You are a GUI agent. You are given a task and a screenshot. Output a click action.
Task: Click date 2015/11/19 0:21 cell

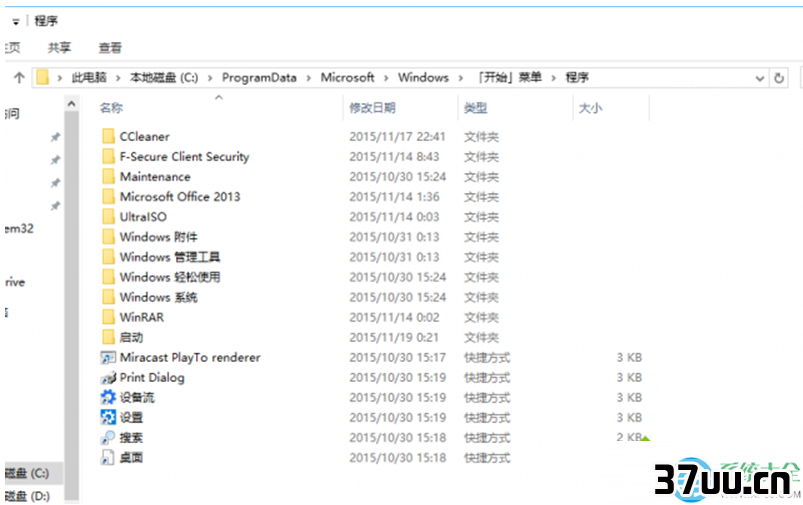[x=394, y=337]
